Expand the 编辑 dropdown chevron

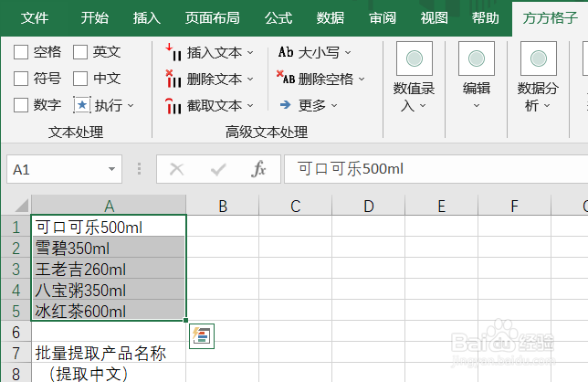(x=477, y=106)
